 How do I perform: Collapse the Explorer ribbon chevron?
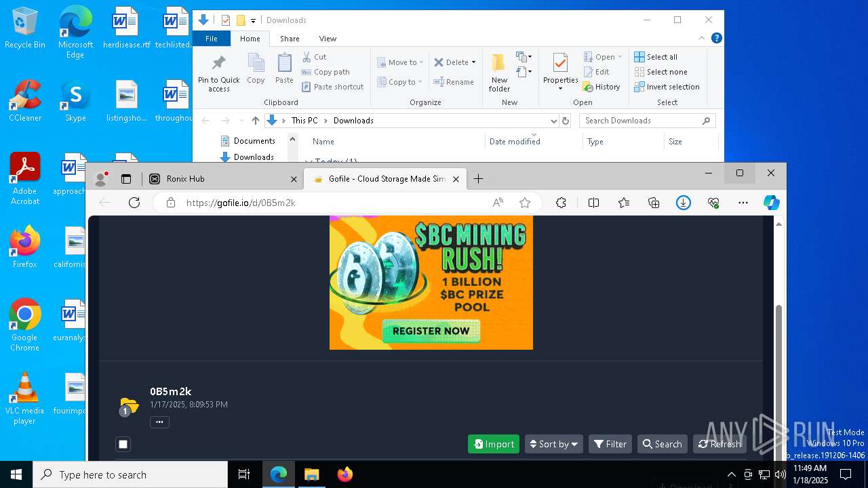click(702, 39)
